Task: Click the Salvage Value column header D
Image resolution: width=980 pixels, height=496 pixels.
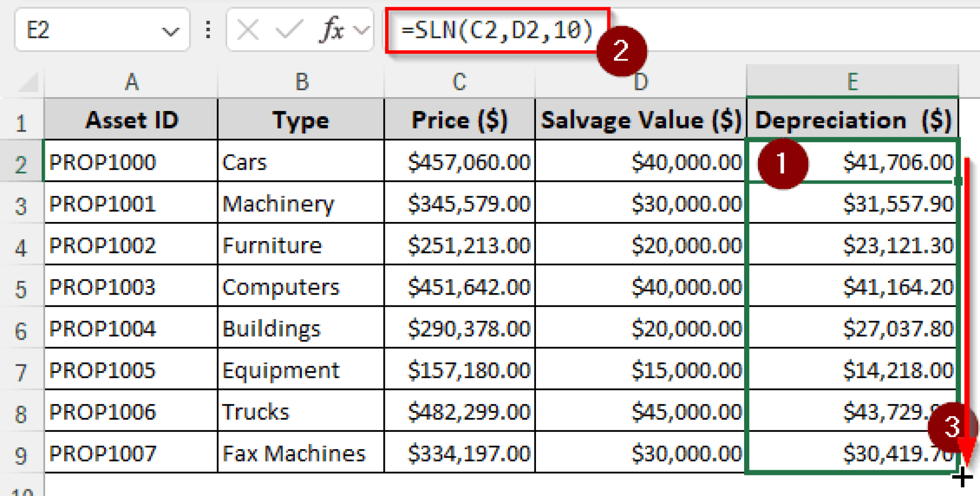Action: tap(640, 81)
